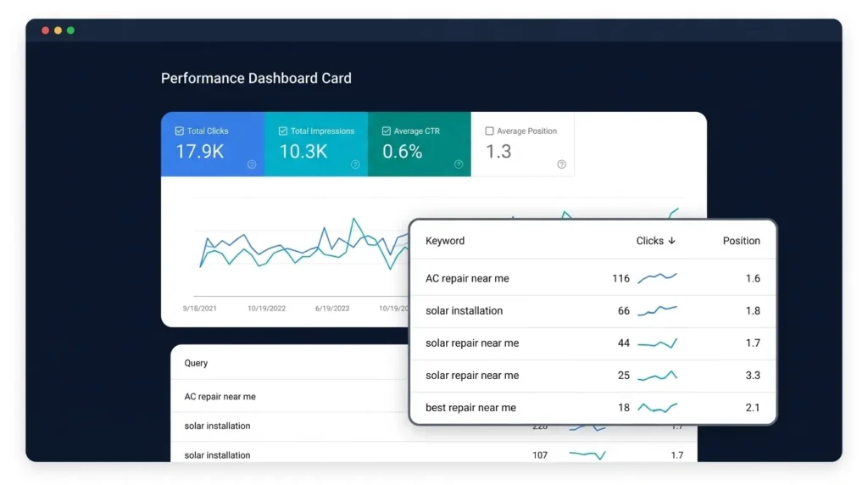Screen dimensions: 868x485
Task: Click the Query column header
Action: (x=196, y=363)
